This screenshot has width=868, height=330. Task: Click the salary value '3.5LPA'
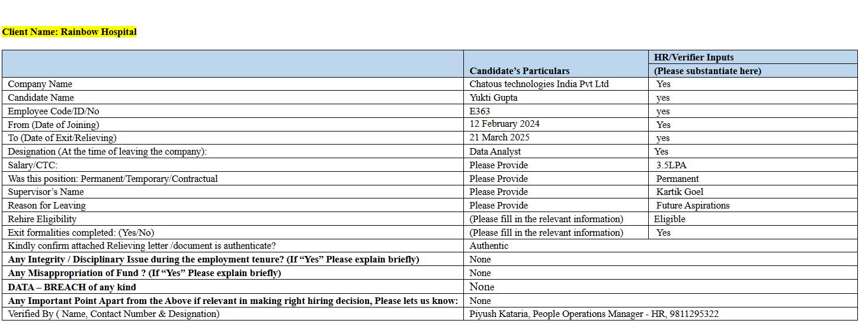click(671, 165)
